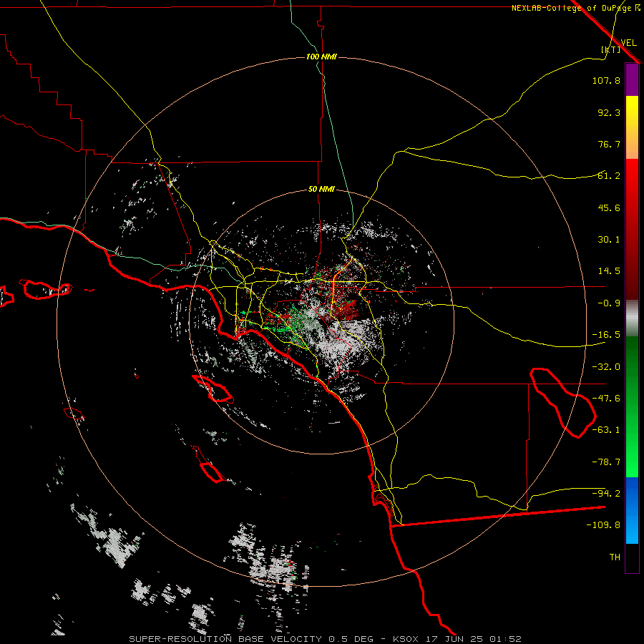The image size is (644, 644).
Task: Click the -16.5 velocity scale value
Action: (606, 335)
